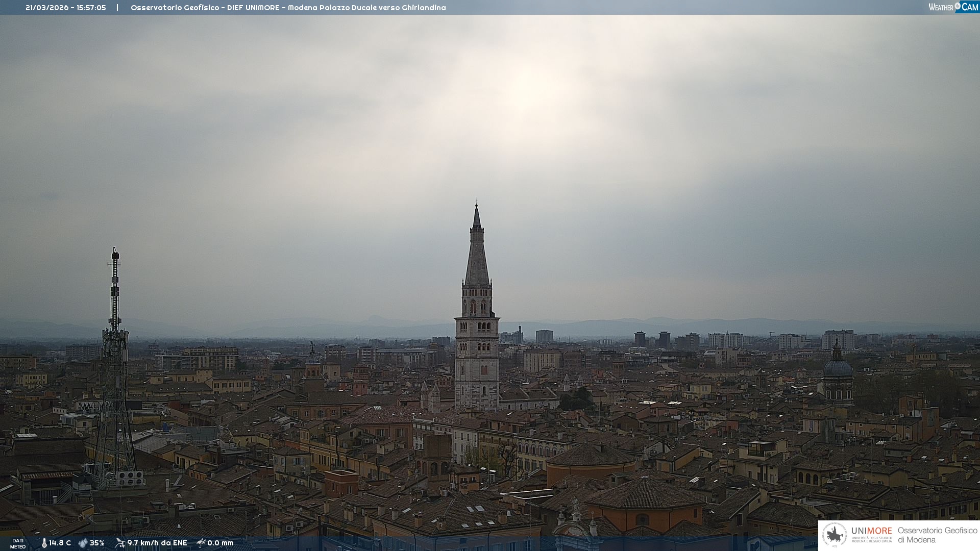Click the humidity water droplets icon
This screenshot has width=980, height=551.
tap(83, 543)
